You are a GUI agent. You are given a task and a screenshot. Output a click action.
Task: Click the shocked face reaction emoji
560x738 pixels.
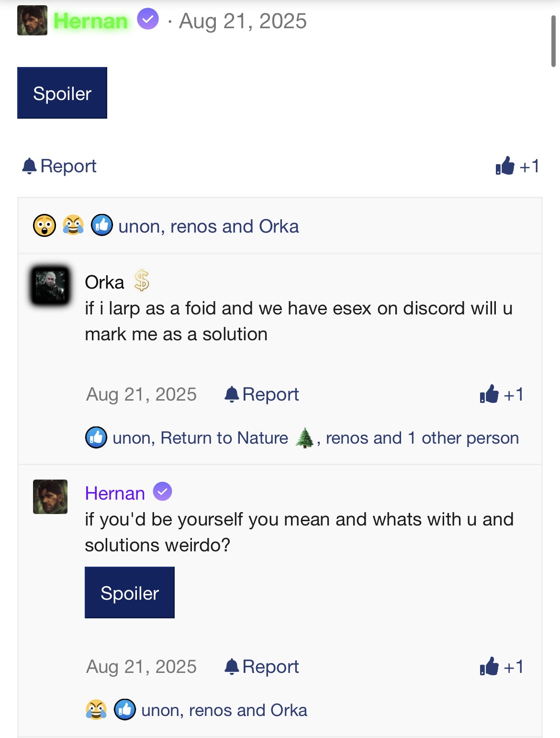pyautogui.click(x=45, y=226)
